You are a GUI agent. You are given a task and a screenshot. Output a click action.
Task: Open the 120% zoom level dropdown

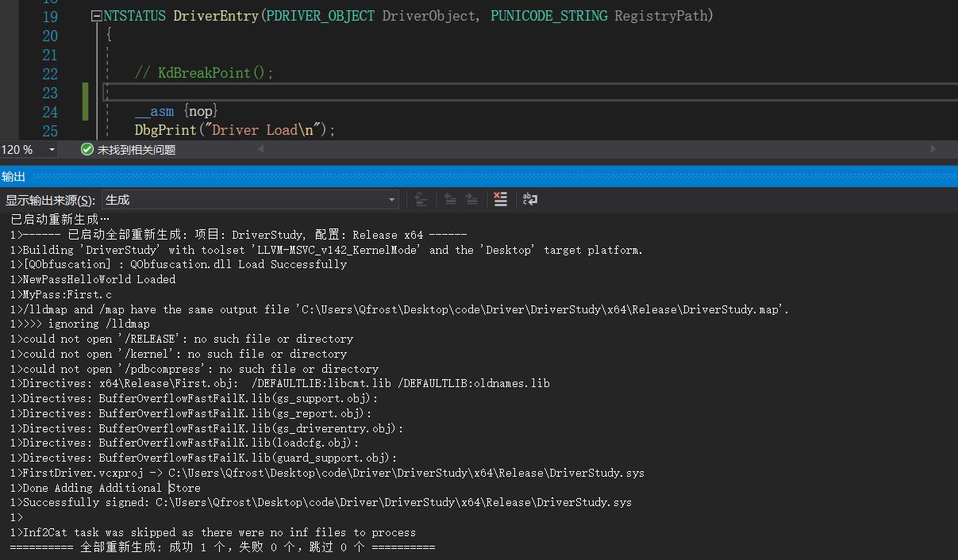(52, 149)
